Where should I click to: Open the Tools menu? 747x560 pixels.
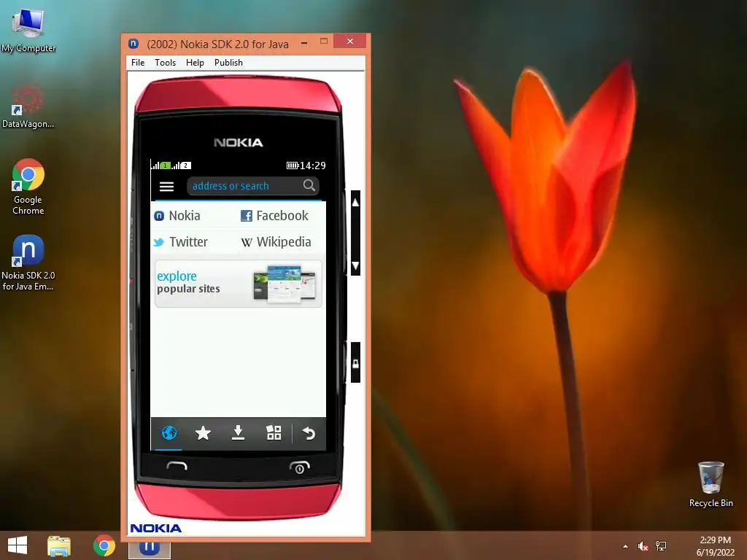tap(166, 63)
